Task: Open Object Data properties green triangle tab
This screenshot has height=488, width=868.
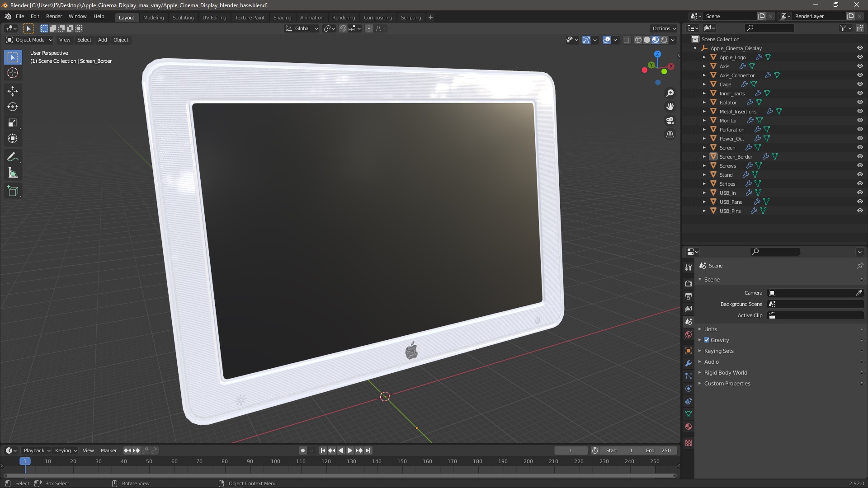Action: (x=689, y=414)
